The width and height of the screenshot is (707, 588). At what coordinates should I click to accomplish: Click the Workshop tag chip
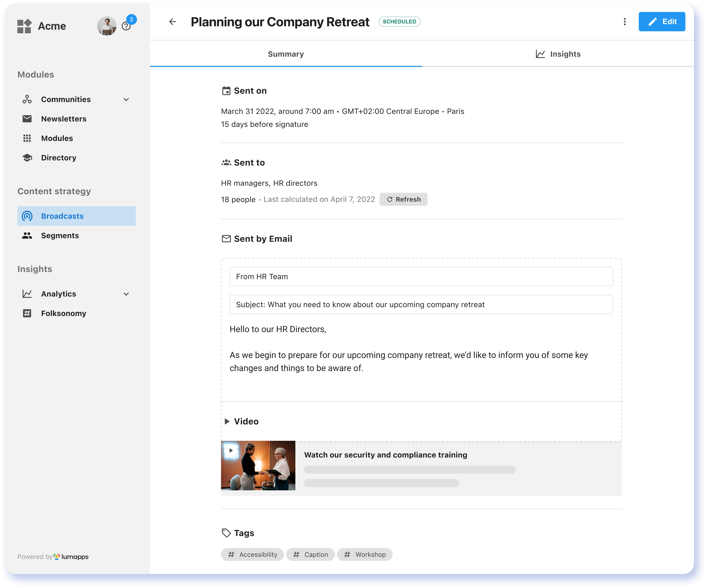(x=365, y=554)
